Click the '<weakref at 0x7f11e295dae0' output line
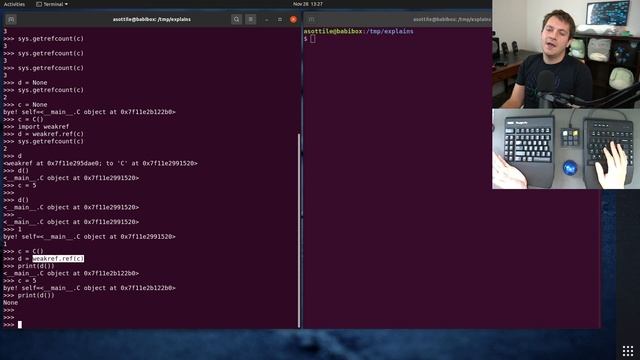Viewport: 640px width, 360px height. [100, 163]
